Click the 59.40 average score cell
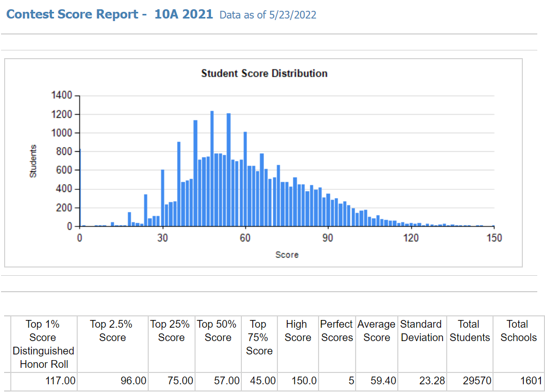The width and height of the screenshot is (545, 392). click(376, 381)
